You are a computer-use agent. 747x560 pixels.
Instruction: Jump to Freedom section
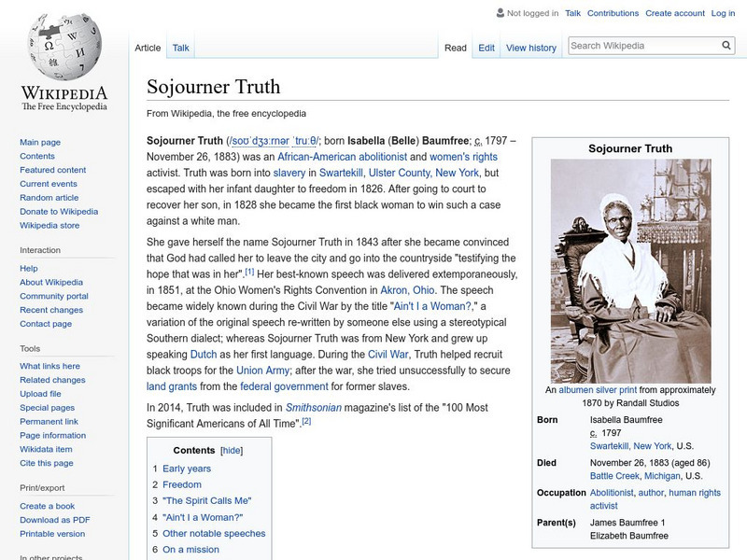tap(182, 484)
